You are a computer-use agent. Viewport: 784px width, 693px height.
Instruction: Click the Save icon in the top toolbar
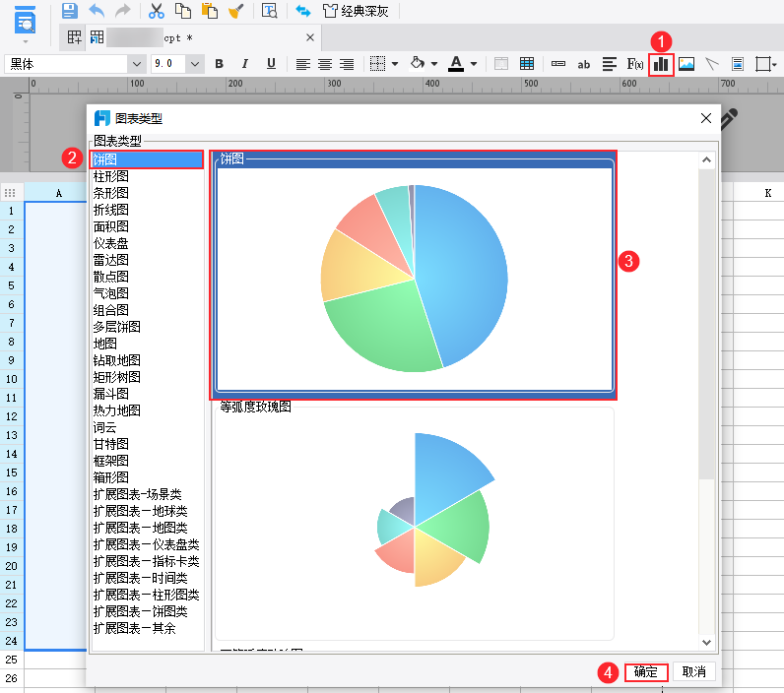[70, 11]
